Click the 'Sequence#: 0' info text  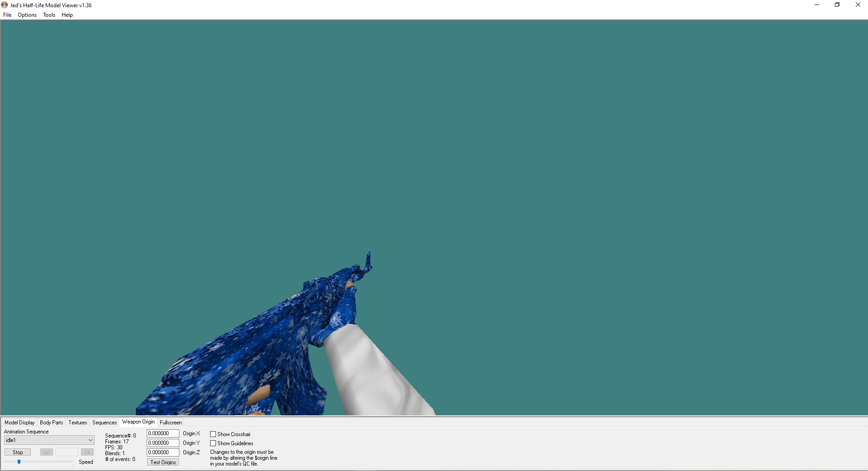(120, 436)
